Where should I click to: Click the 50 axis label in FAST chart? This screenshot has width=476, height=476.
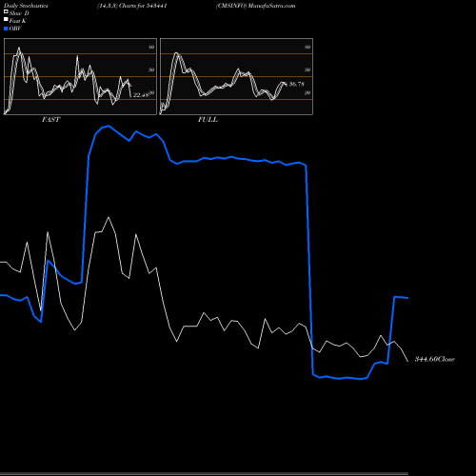151,69
